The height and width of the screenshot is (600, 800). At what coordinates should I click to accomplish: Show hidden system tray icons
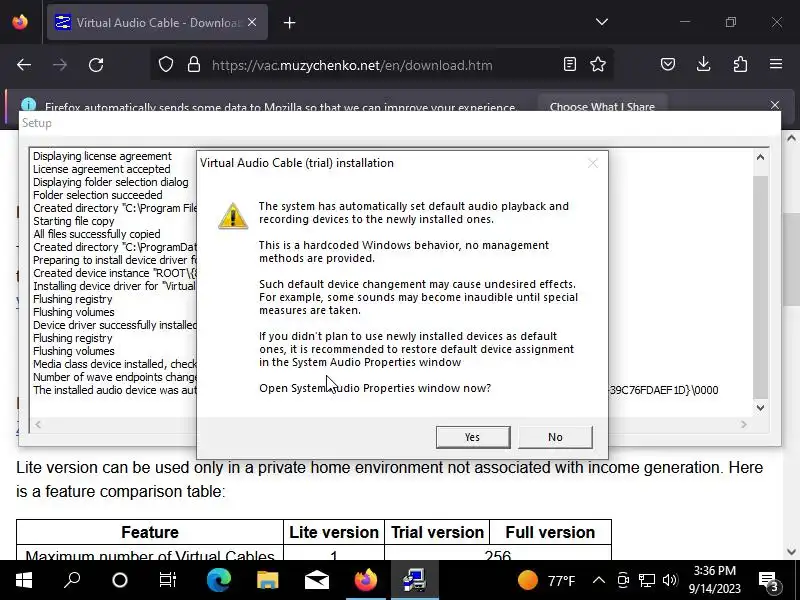click(599, 580)
